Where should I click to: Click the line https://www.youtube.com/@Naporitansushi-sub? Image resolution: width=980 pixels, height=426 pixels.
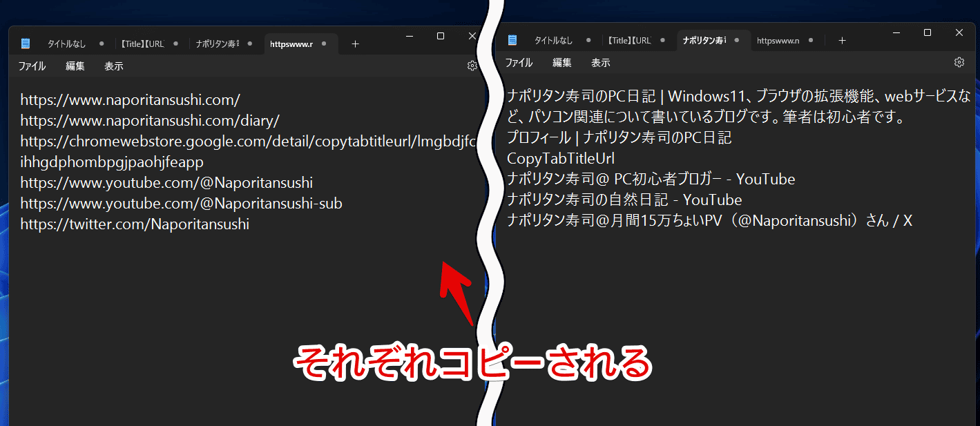point(181,203)
